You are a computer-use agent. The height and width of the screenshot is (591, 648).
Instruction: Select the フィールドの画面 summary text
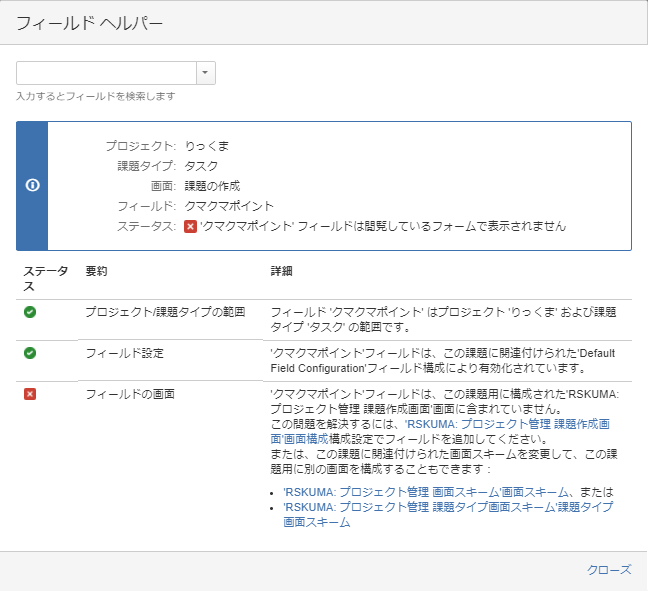(x=130, y=394)
